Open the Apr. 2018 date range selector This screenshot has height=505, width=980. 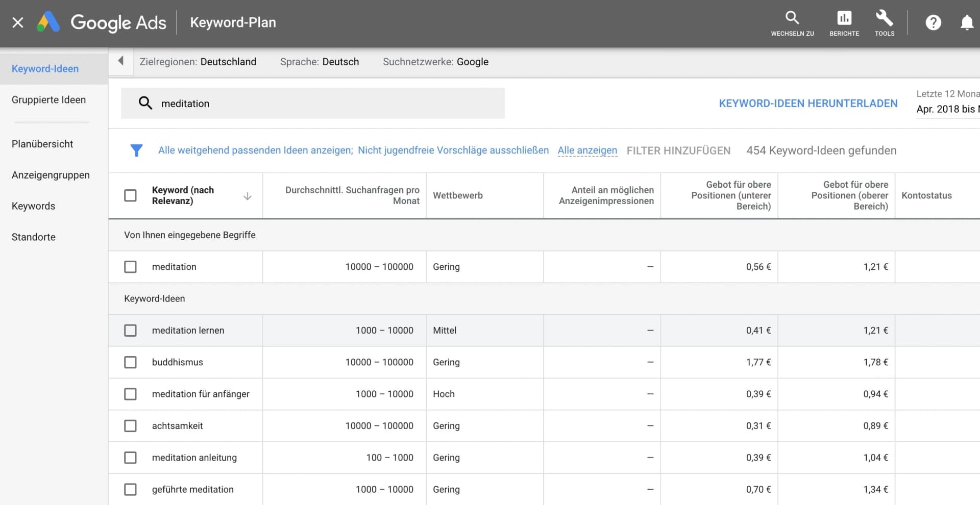point(948,109)
